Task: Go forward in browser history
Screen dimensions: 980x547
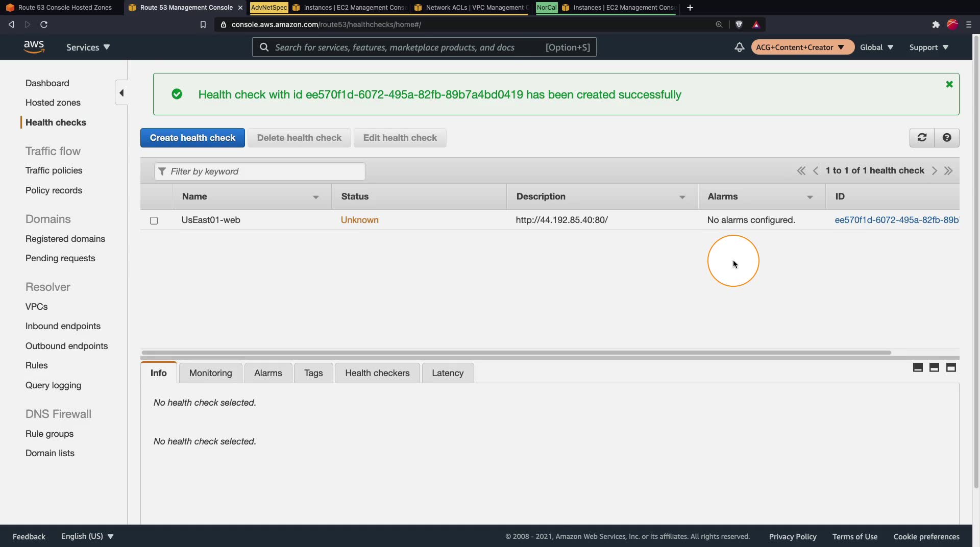Action: (x=28, y=24)
